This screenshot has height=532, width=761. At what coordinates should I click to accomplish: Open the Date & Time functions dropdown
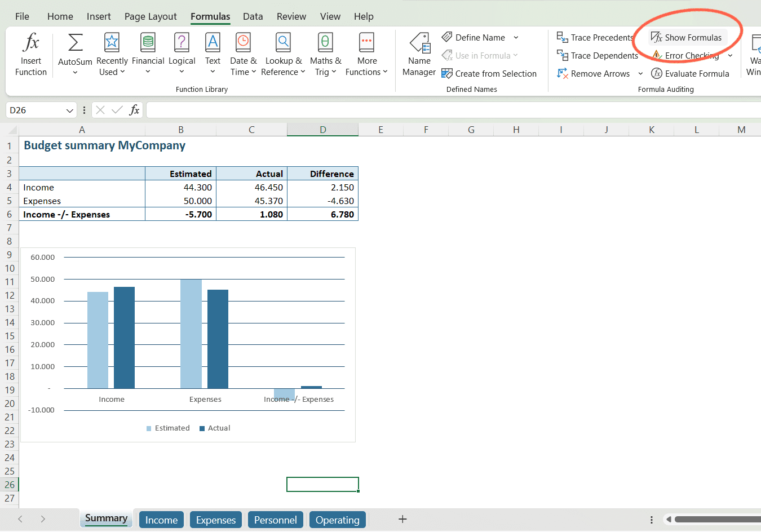coord(243,54)
